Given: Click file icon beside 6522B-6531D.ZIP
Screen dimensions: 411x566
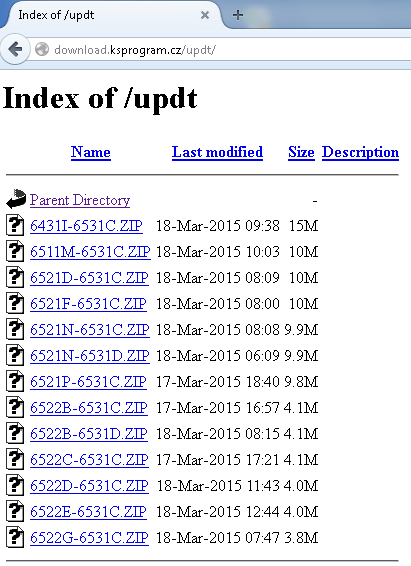Looking at the screenshot, I should point(15,433).
